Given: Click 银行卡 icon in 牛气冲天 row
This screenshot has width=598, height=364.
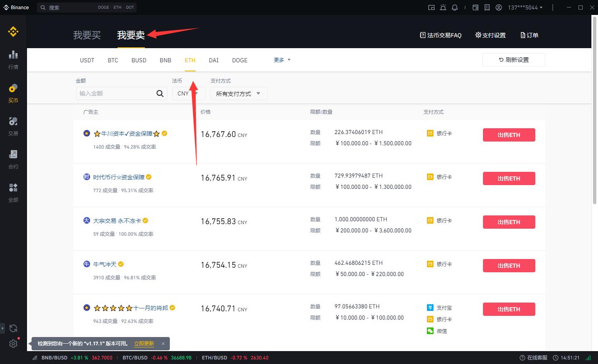Looking at the screenshot, I should click(x=430, y=264).
